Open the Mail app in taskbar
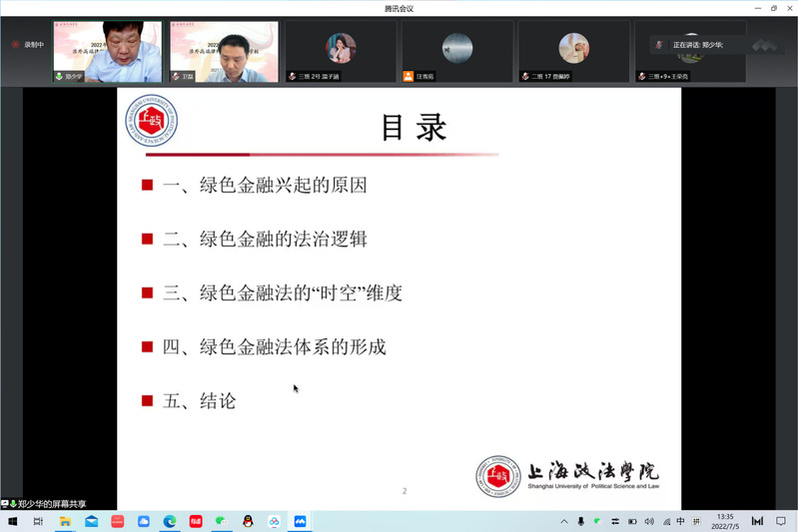 click(x=91, y=521)
